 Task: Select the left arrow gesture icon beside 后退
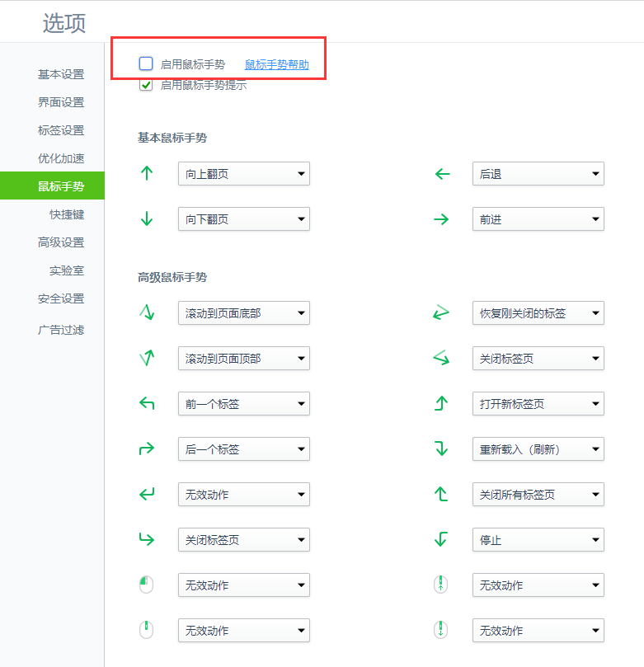point(442,174)
